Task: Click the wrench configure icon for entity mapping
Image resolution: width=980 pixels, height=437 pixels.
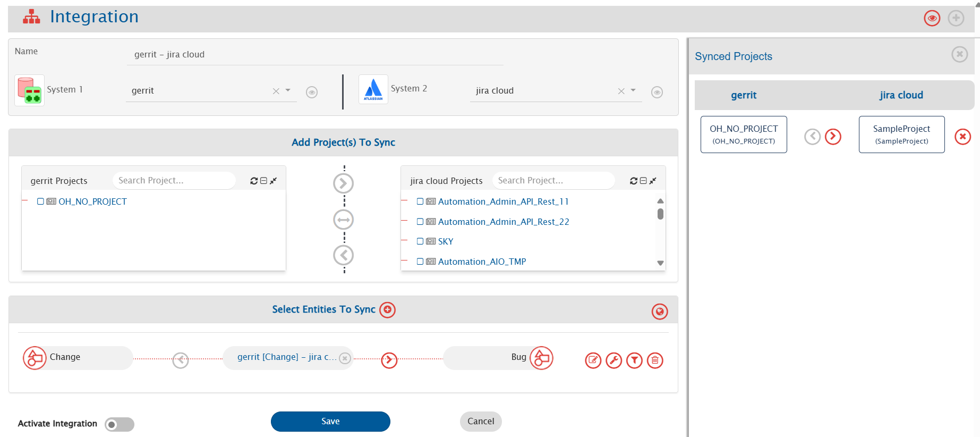Action: coord(613,360)
